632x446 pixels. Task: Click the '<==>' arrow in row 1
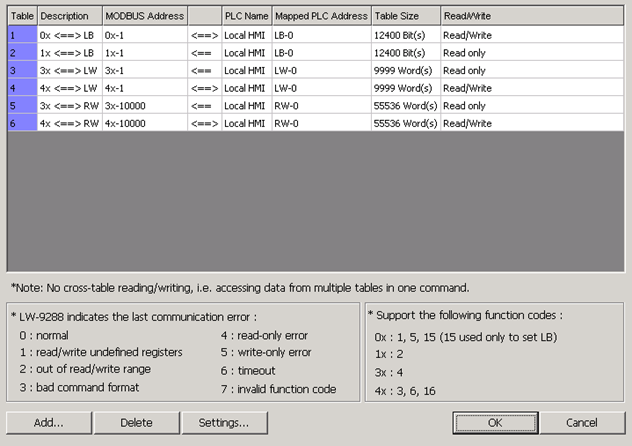point(204,35)
